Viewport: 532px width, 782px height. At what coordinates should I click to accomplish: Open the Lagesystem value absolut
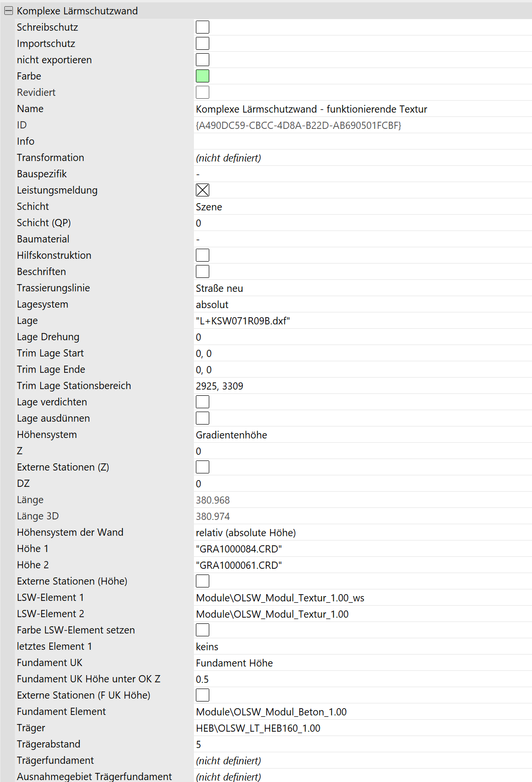[212, 305]
